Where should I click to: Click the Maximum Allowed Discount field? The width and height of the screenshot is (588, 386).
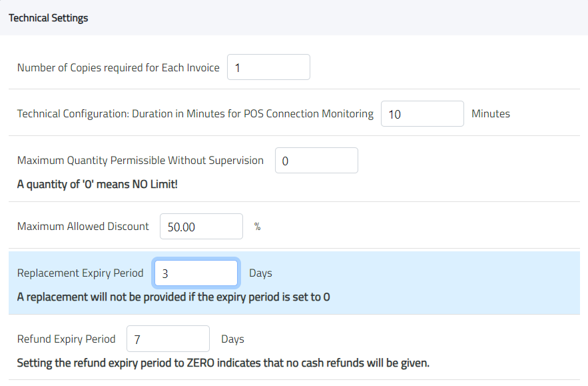click(x=201, y=226)
